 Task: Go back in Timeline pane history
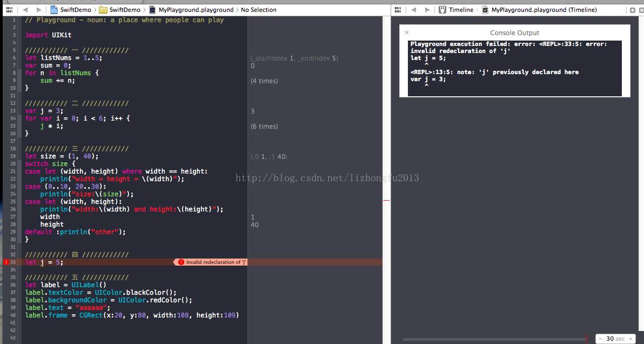point(414,9)
